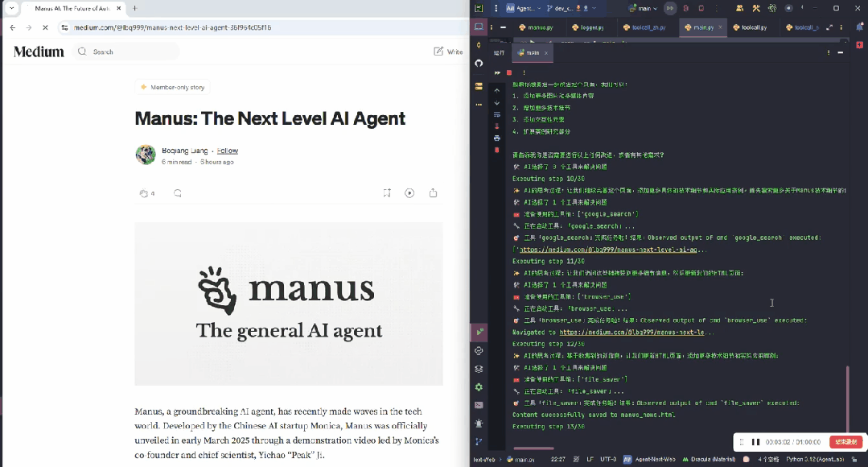Open PyCharm Notifications bell icon
Image resolution: width=868 pixels, height=467 pixels.
pyautogui.click(x=860, y=27)
